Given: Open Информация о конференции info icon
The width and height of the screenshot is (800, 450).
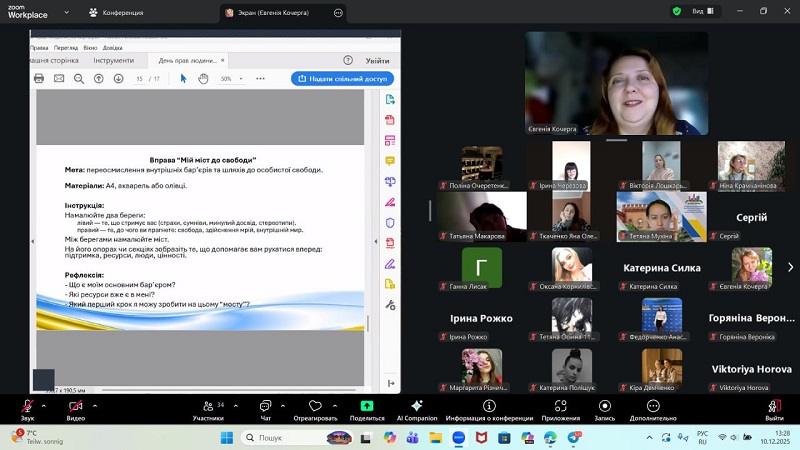Looking at the screenshot, I should coord(489,405).
